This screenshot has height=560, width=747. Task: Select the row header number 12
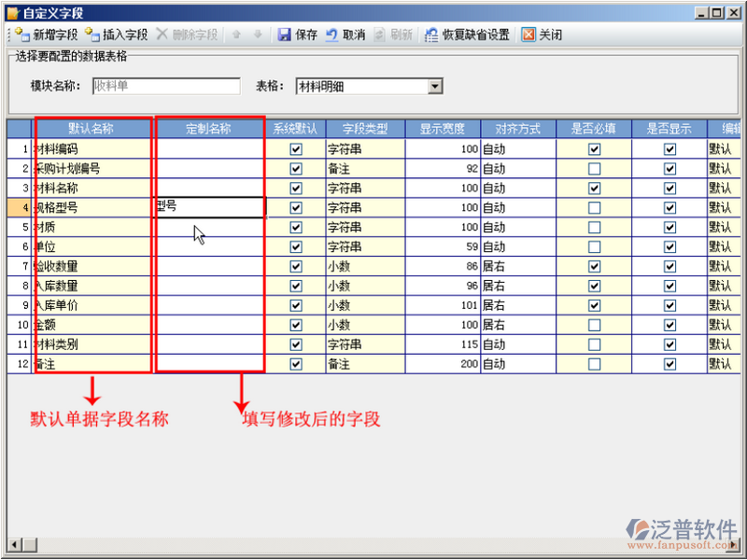tap(19, 364)
